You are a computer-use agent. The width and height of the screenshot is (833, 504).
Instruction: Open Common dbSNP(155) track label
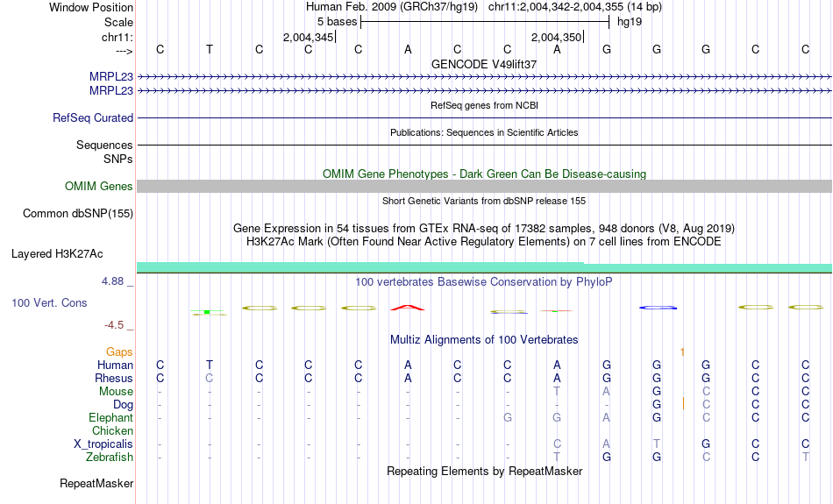pyautogui.click(x=77, y=214)
